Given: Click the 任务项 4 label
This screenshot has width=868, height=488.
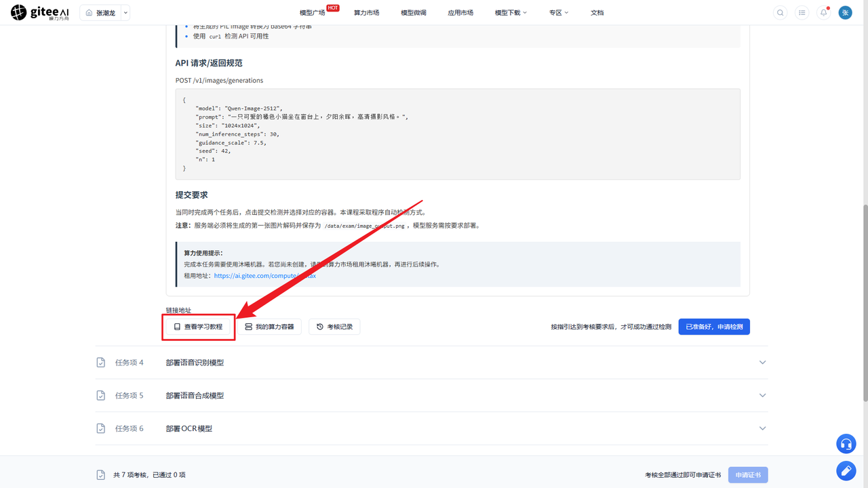Looking at the screenshot, I should tap(130, 363).
